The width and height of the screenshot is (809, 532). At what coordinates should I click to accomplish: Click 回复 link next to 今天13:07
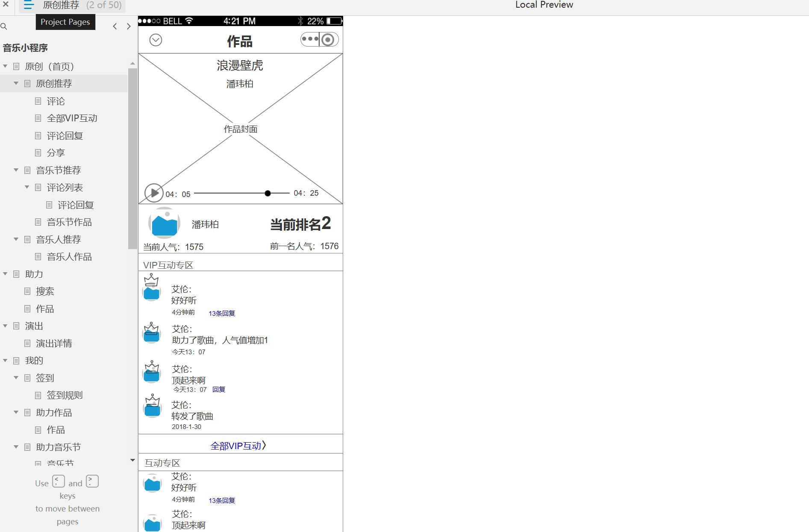pyautogui.click(x=219, y=389)
